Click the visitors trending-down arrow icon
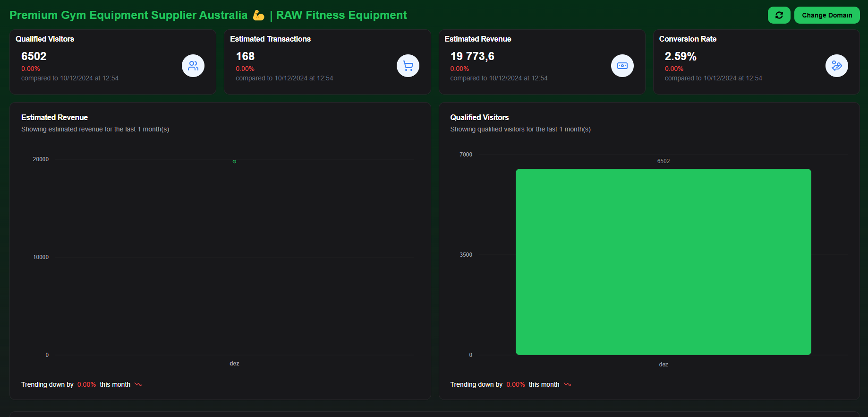The image size is (868, 417). (568, 384)
